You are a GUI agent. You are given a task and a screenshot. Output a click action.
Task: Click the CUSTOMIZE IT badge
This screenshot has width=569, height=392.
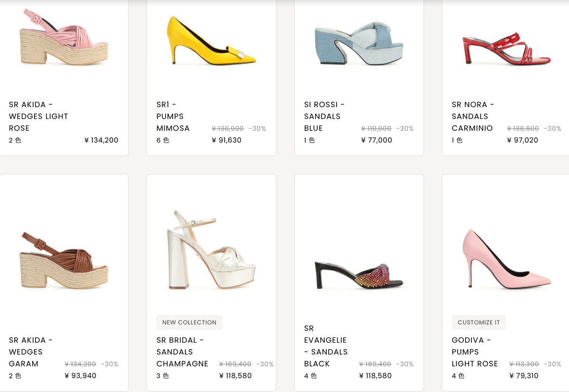[x=478, y=322]
